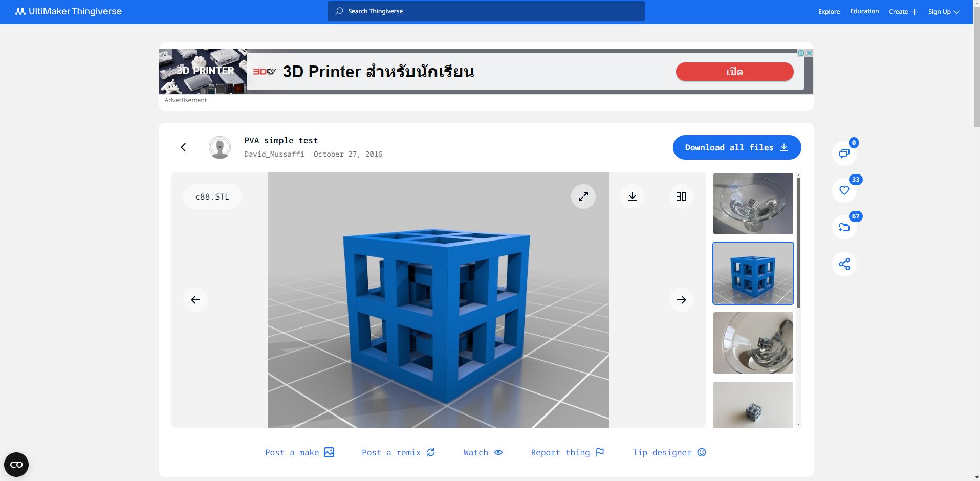Viewport: 980px width, 481px height.
Task: Open the interactive 3D viewer
Action: [x=681, y=196]
